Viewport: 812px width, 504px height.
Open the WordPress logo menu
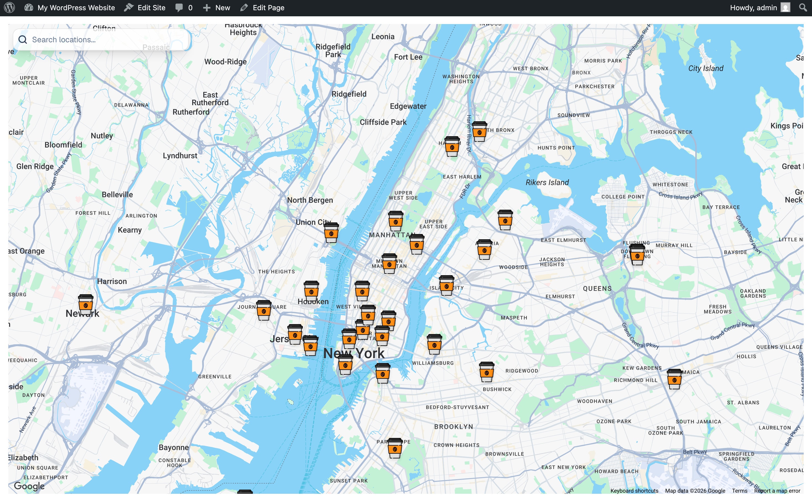pos(9,8)
